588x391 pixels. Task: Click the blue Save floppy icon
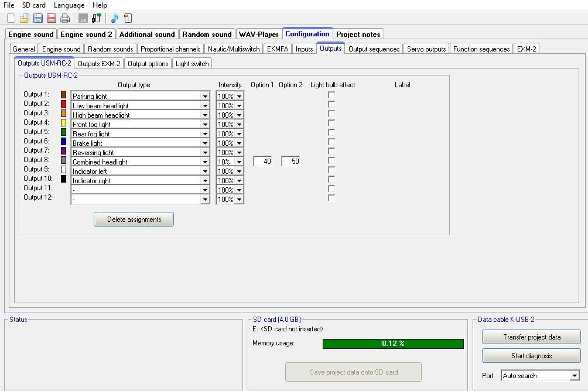click(38, 18)
